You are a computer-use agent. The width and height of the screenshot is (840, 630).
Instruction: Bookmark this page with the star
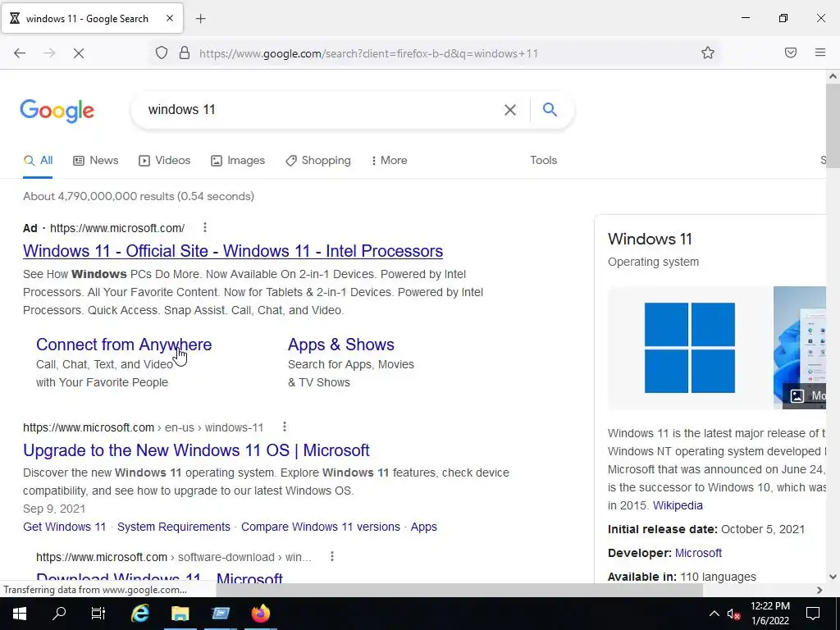pyautogui.click(x=708, y=52)
